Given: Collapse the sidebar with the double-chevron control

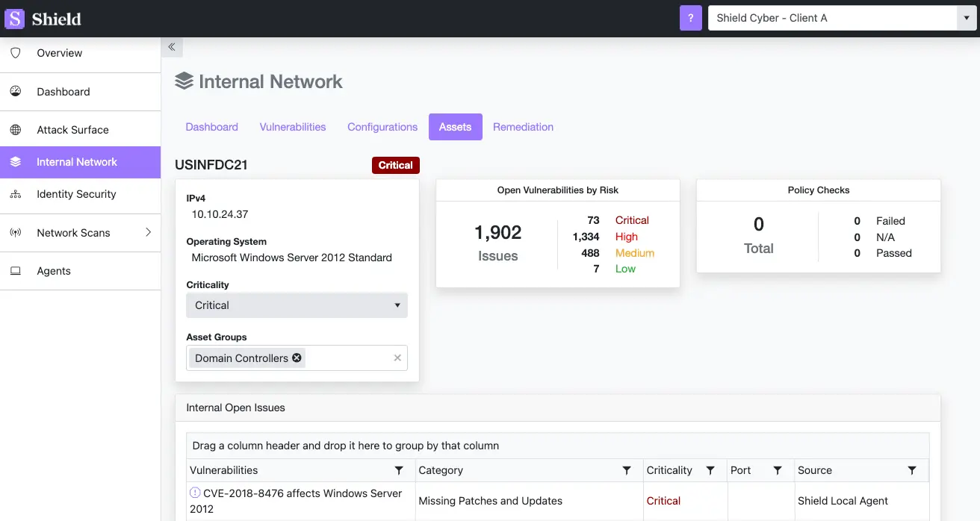Looking at the screenshot, I should tap(172, 46).
